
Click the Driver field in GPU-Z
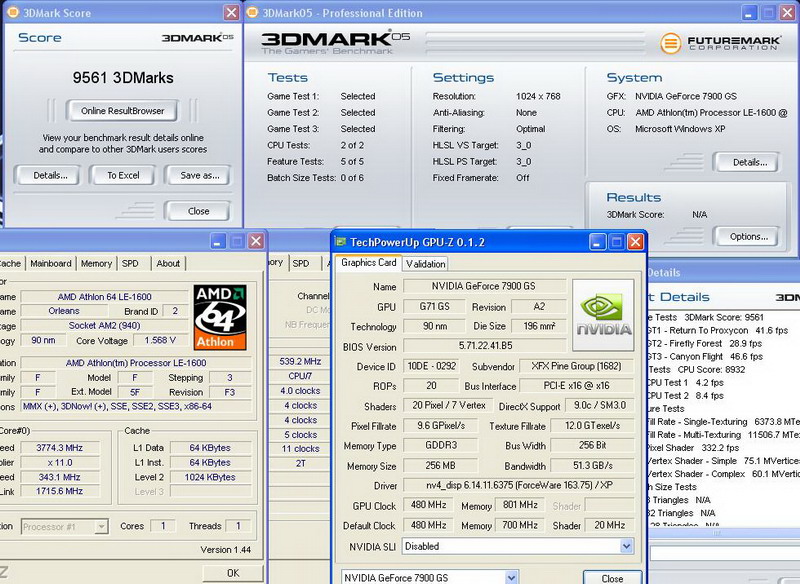click(x=519, y=485)
